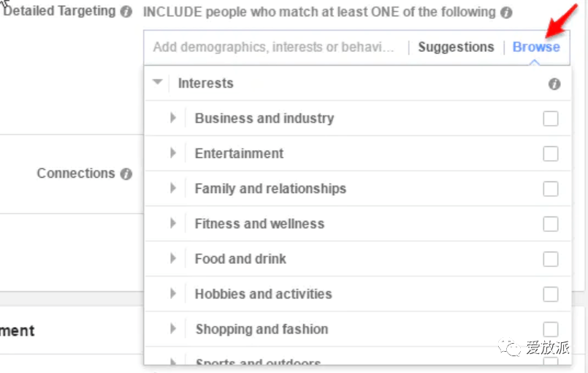Select the Fitness and wellness checkbox

[x=551, y=224]
